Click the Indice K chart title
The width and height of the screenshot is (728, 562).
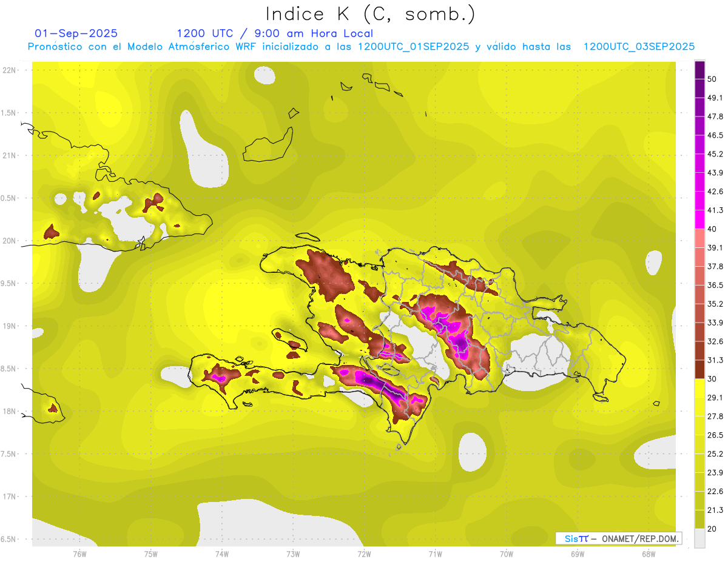tap(370, 13)
